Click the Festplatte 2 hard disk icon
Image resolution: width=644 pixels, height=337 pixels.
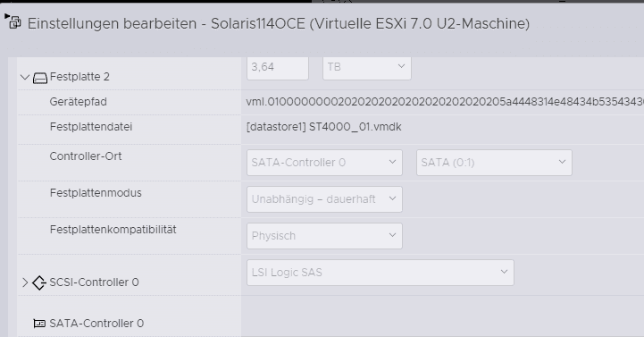pos(40,77)
